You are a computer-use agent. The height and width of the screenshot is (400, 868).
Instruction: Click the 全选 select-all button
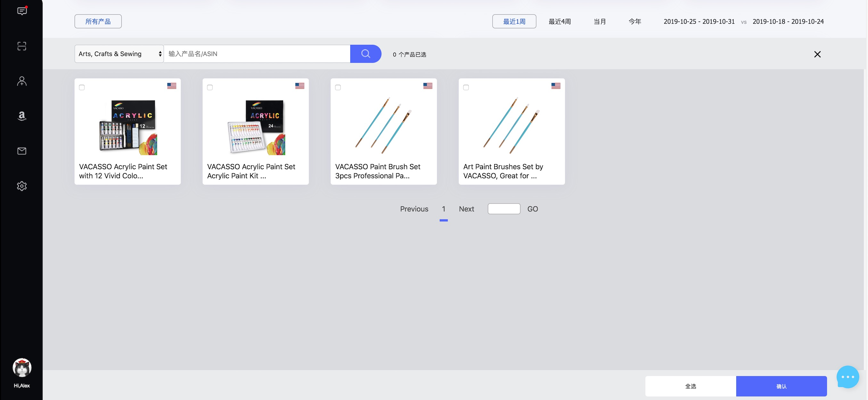tap(691, 386)
